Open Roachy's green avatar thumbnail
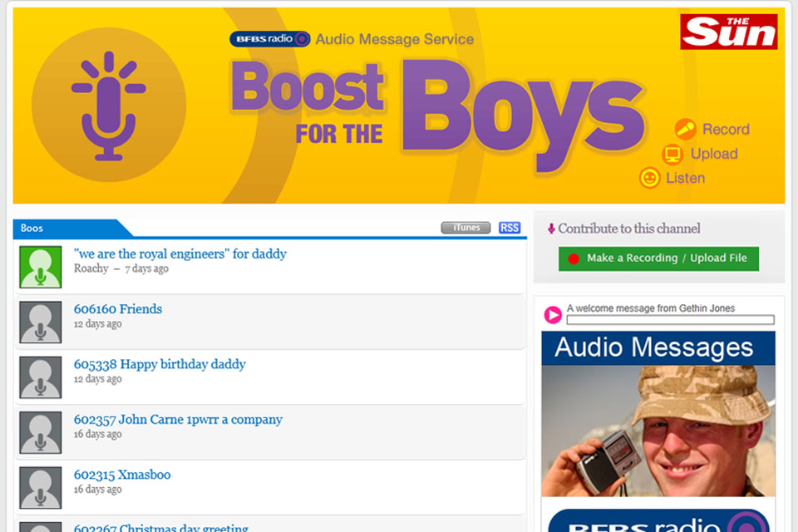798x532 pixels. point(41,268)
